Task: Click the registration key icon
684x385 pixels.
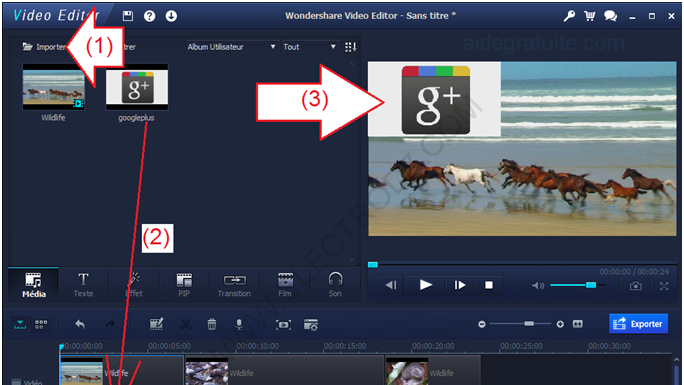Action: (x=569, y=16)
